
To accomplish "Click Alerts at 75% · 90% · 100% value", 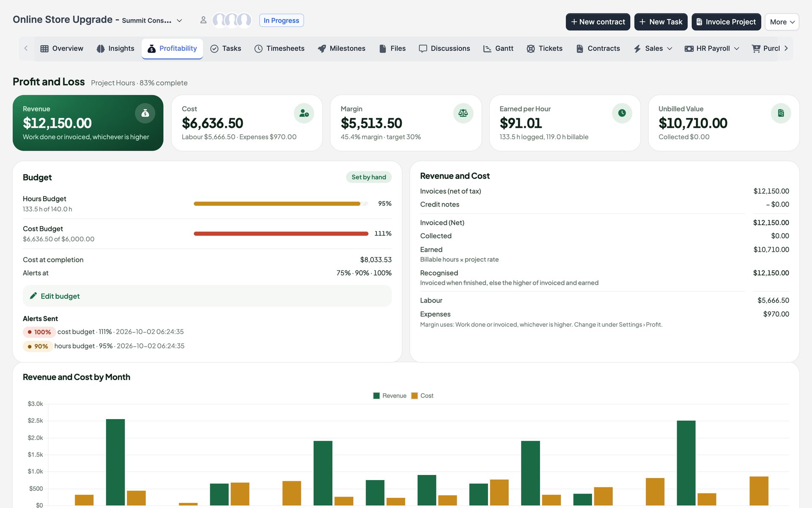I will coord(364,273).
